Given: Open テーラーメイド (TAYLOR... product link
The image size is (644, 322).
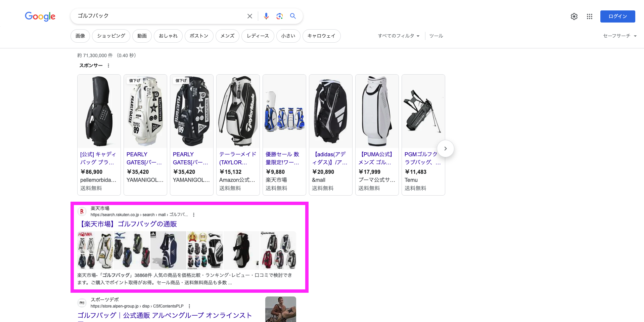Looking at the screenshot, I should point(238,158).
